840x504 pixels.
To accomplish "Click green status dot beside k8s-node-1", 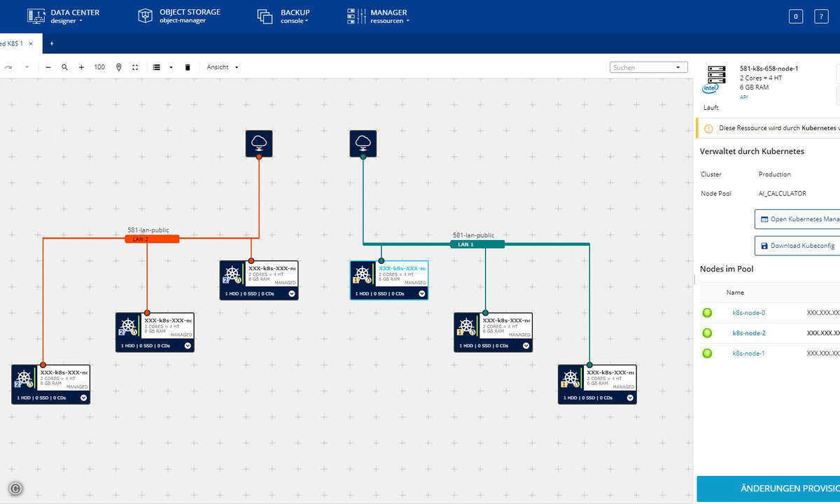I will point(707,353).
